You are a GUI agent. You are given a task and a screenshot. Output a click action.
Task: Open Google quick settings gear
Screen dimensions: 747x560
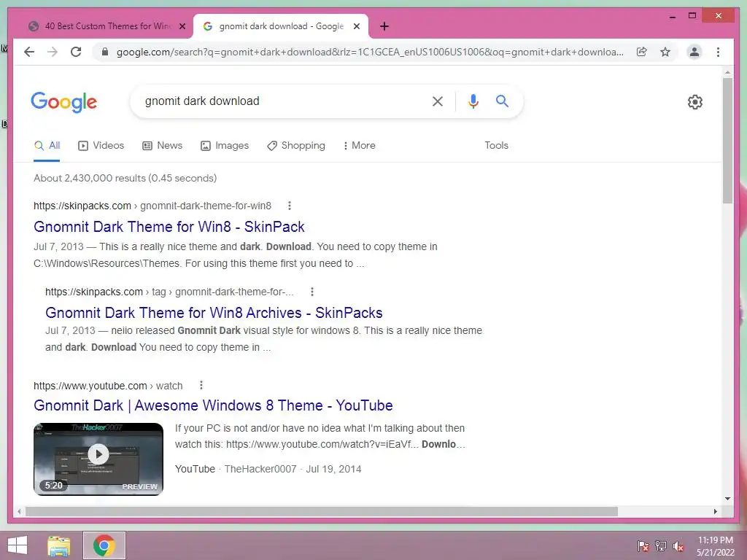[695, 102]
